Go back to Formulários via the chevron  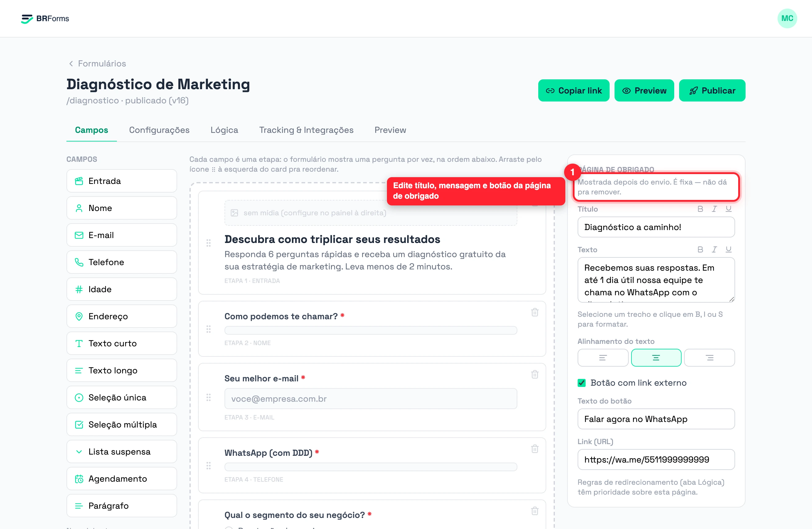click(x=71, y=64)
